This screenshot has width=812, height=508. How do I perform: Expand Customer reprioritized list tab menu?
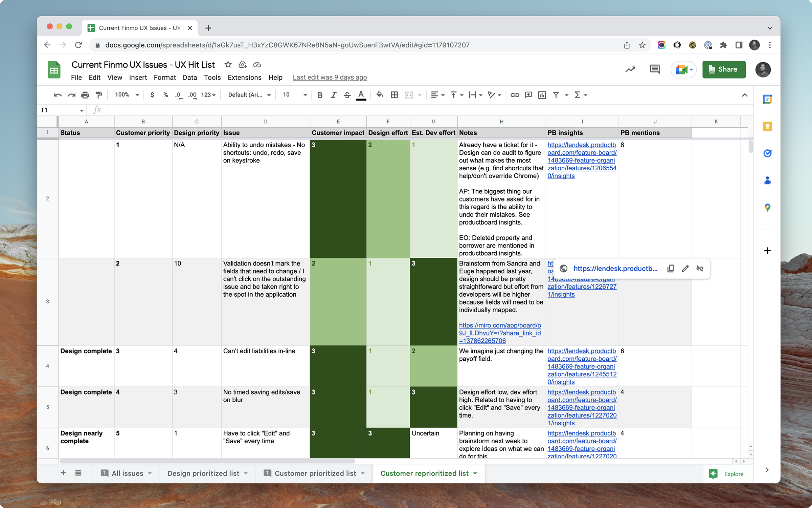475,473
